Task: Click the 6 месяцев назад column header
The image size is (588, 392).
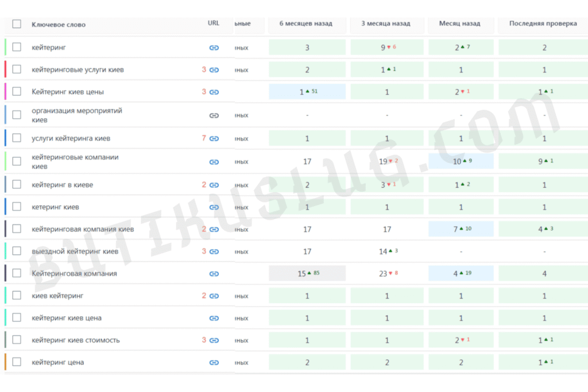Action: tap(305, 24)
